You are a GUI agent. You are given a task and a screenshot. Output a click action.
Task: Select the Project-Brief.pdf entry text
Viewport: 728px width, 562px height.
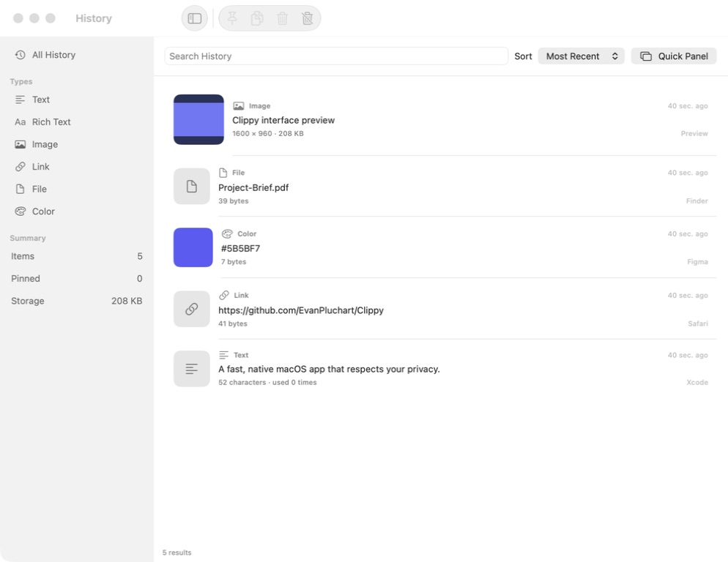[253, 187]
